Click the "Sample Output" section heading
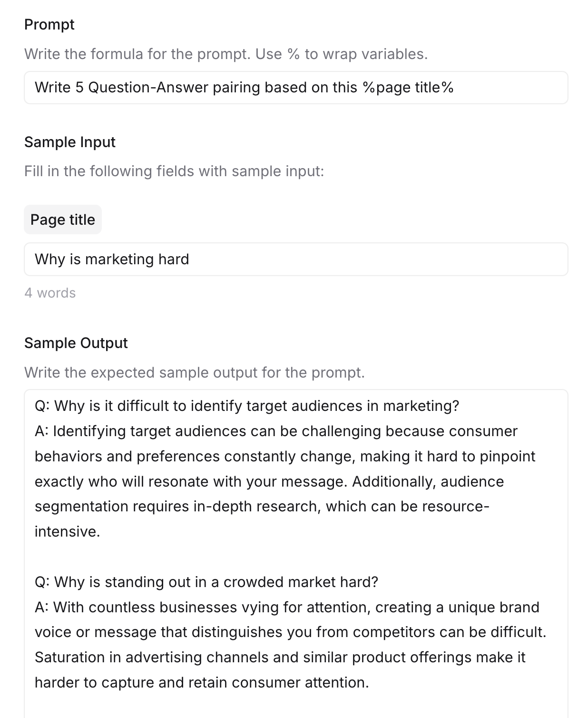 point(76,343)
